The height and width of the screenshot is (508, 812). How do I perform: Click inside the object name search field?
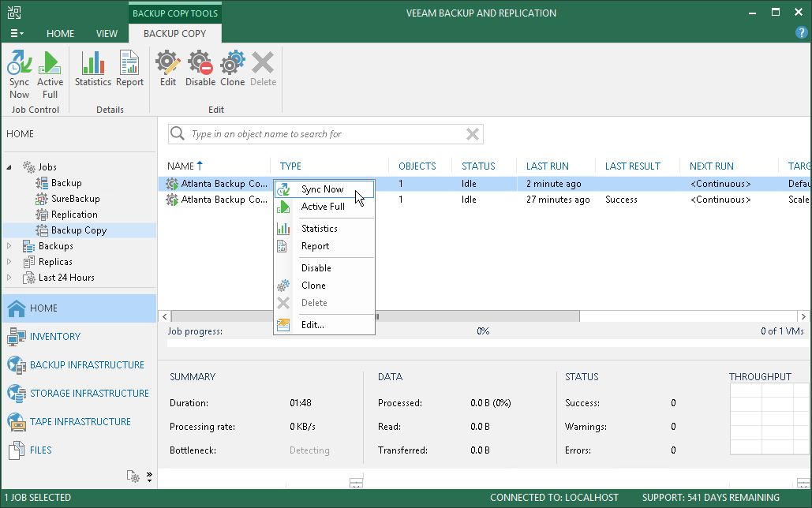point(326,134)
